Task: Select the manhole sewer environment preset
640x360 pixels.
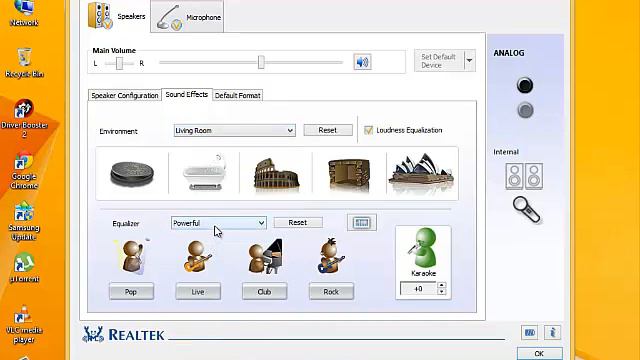Action: tap(132, 174)
